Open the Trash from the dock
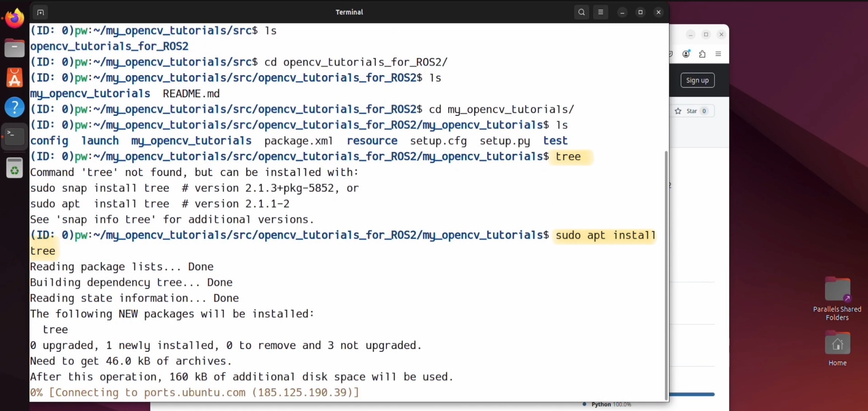 (15, 168)
